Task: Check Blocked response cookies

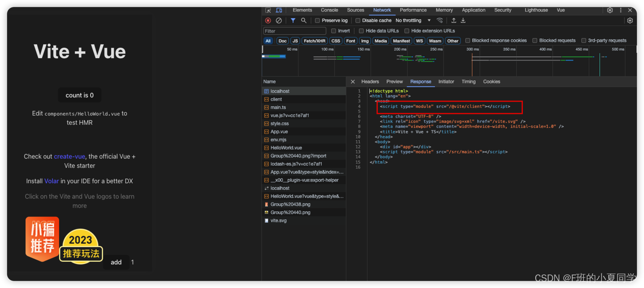Action: click(x=468, y=41)
